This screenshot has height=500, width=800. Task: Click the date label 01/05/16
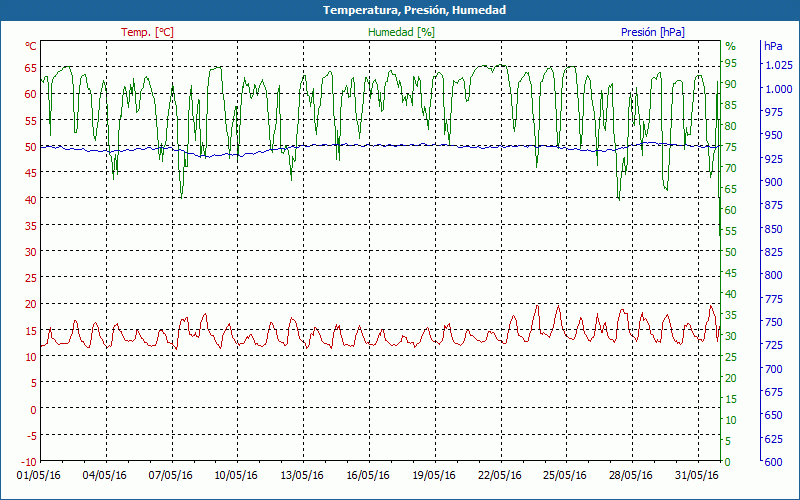pyautogui.click(x=38, y=475)
